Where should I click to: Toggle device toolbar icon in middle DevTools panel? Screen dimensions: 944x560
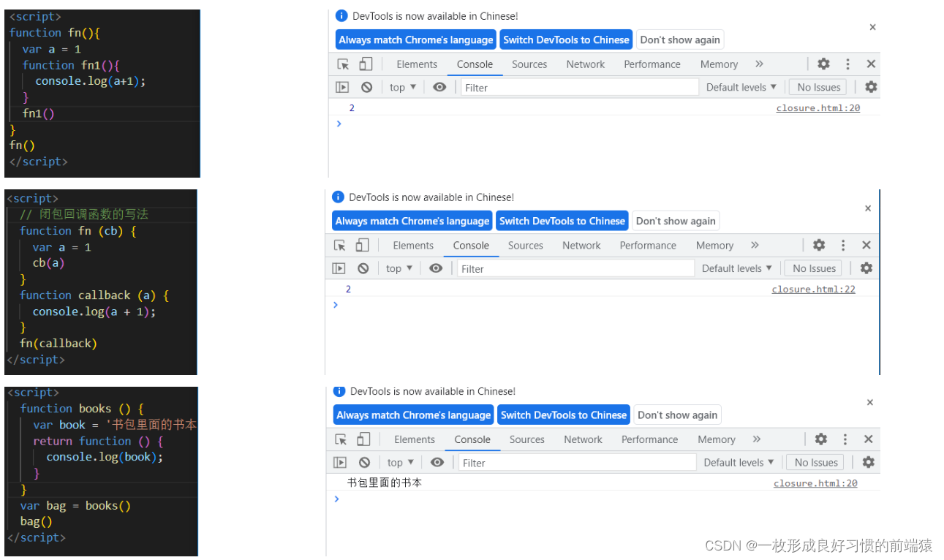362,246
